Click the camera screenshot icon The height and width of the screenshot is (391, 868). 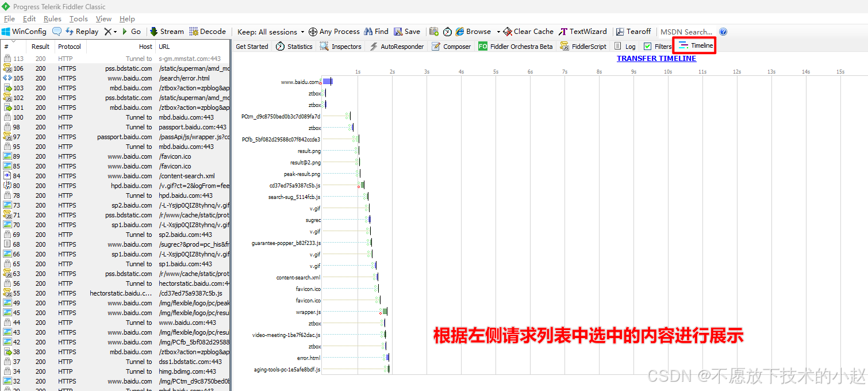tap(434, 32)
